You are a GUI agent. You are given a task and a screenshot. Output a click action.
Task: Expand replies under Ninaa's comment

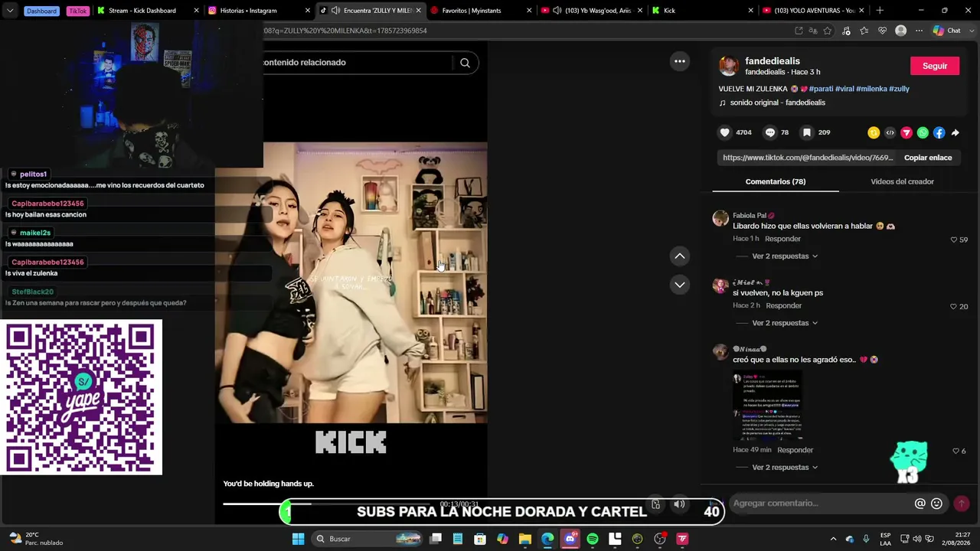pos(785,468)
